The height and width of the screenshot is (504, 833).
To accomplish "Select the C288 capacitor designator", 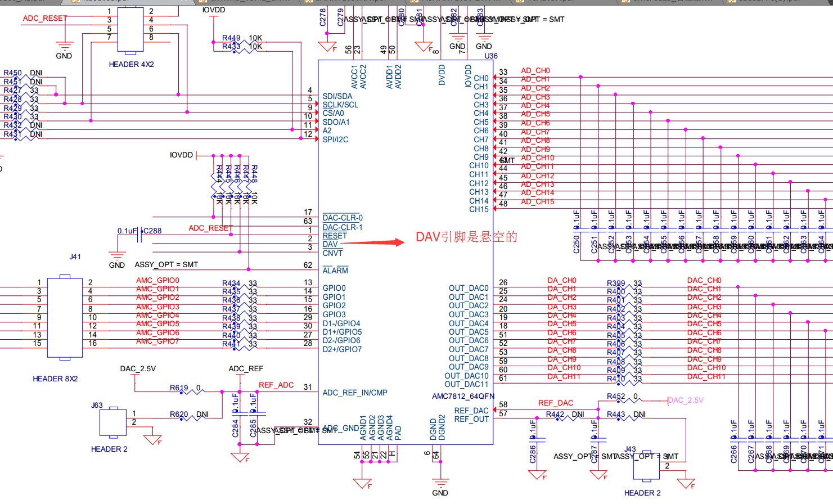I will point(152,231).
